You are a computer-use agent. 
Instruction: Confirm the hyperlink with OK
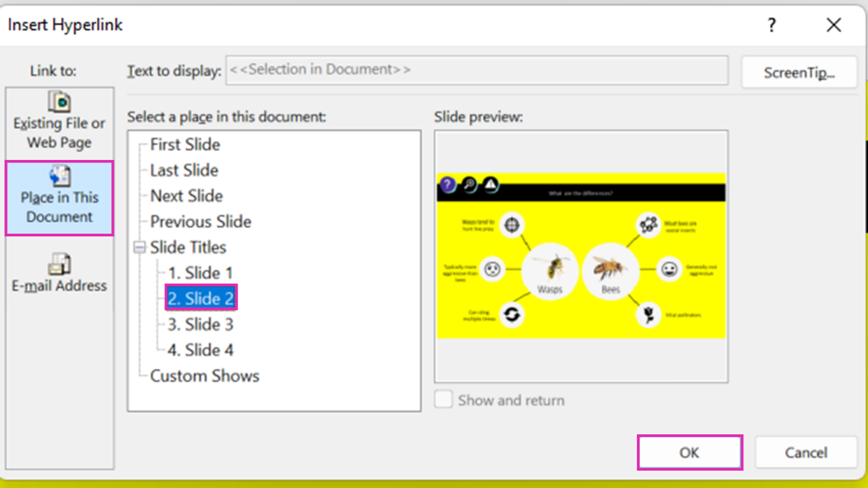(689, 452)
